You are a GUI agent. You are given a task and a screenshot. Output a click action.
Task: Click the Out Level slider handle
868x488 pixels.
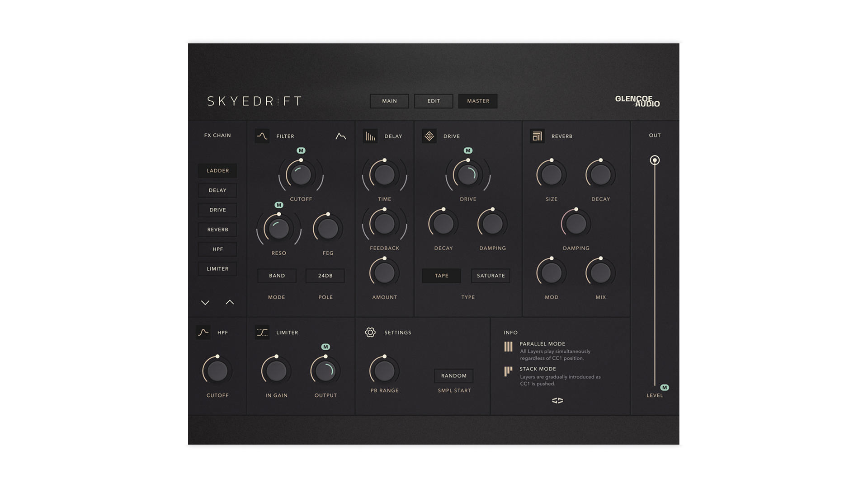coord(655,160)
